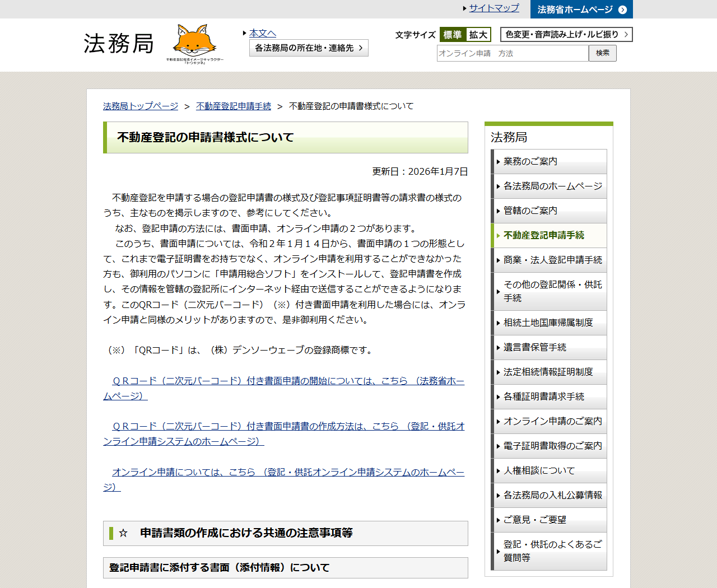Open ご意見・ご希望 sidebar item

click(x=549, y=520)
